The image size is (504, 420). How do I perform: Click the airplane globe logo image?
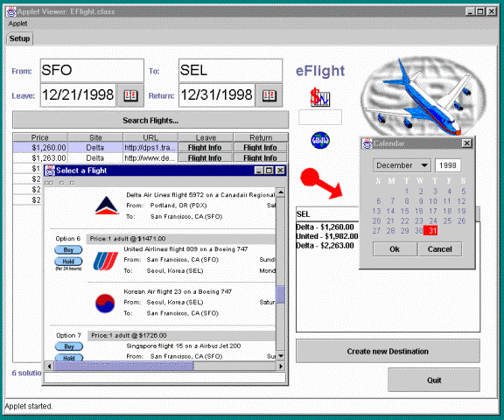(x=423, y=95)
